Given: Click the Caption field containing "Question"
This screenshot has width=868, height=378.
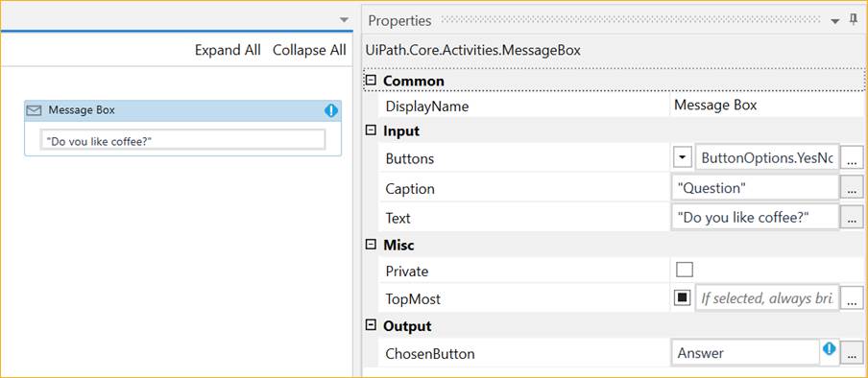Looking at the screenshot, I should pyautogui.click(x=755, y=189).
